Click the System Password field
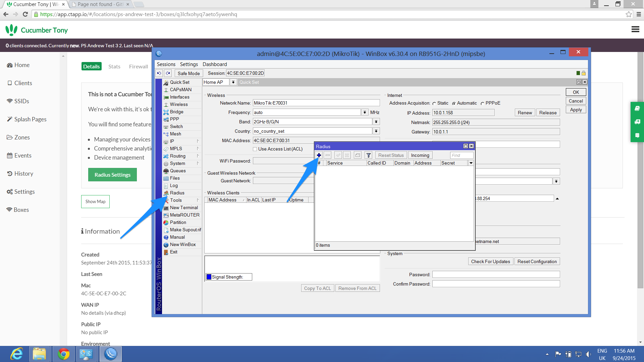 pyautogui.click(x=496, y=275)
